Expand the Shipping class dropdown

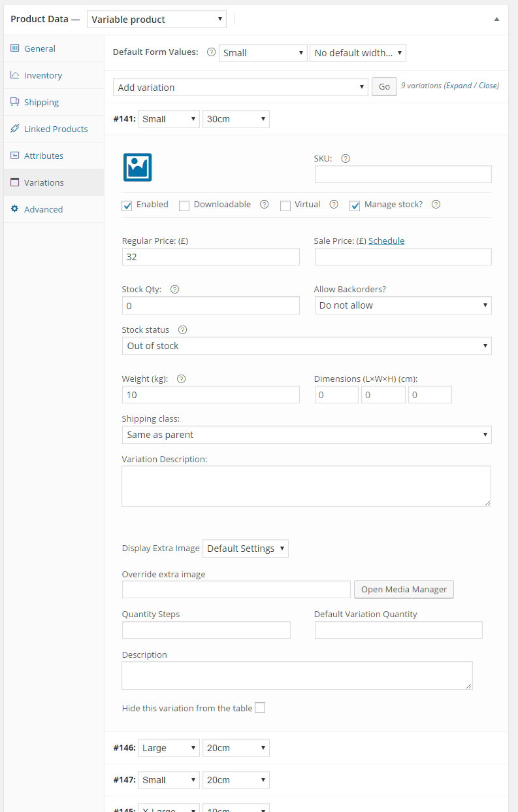[x=306, y=434]
